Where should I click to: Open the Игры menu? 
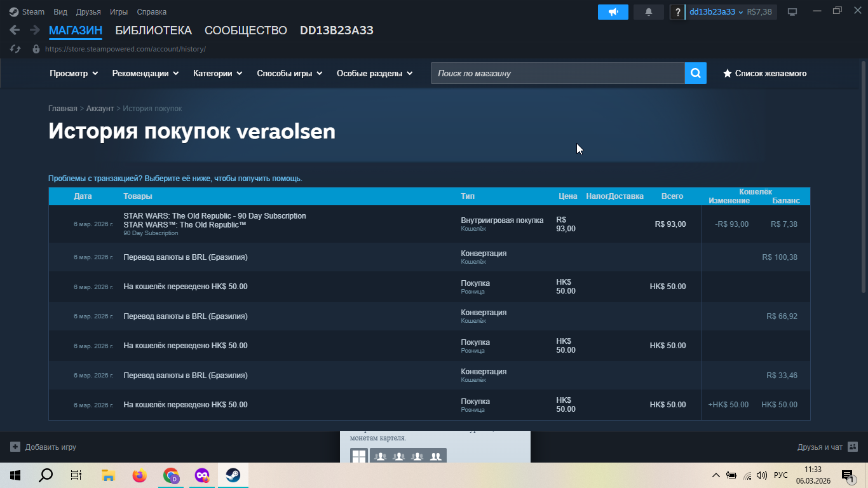pos(118,12)
